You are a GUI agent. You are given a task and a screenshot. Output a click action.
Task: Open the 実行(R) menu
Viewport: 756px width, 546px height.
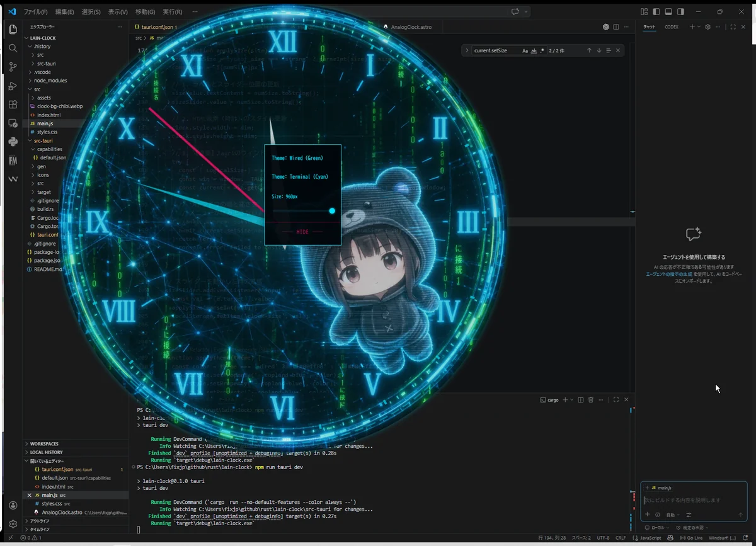pos(172,12)
